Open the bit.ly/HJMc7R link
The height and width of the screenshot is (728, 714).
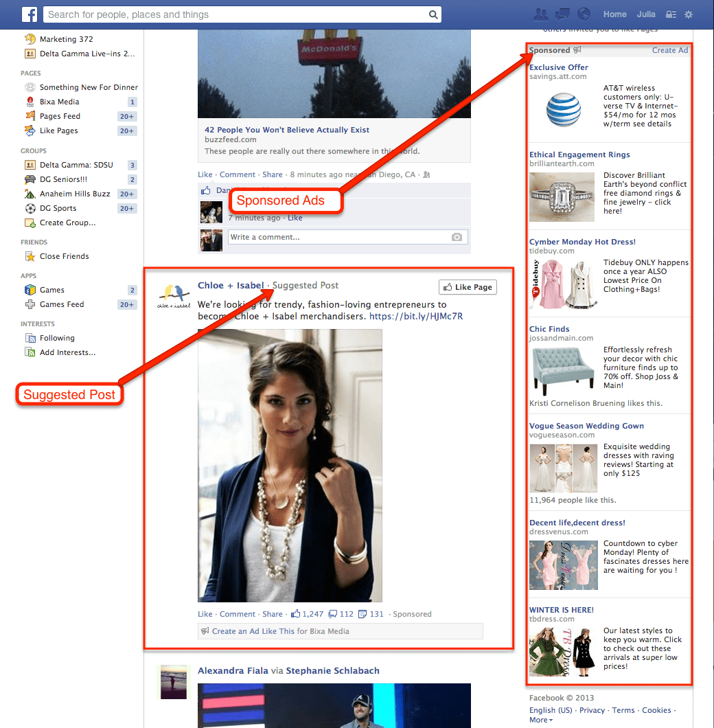(x=416, y=316)
